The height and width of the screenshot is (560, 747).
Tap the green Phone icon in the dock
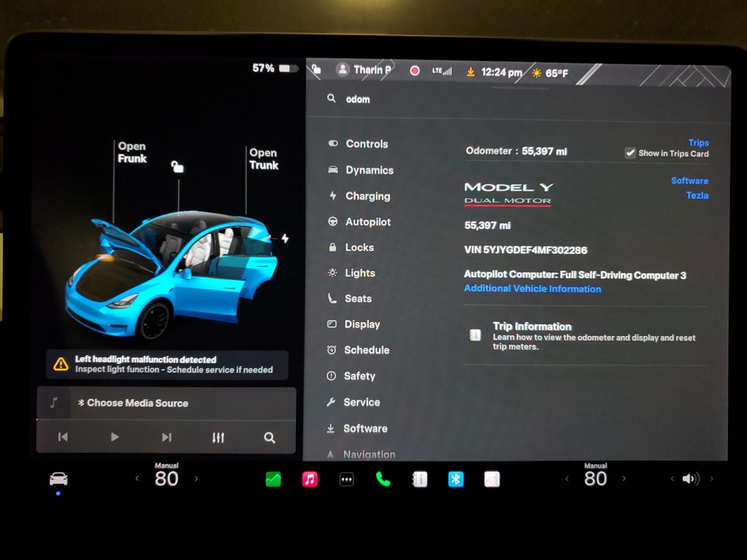pyautogui.click(x=383, y=479)
